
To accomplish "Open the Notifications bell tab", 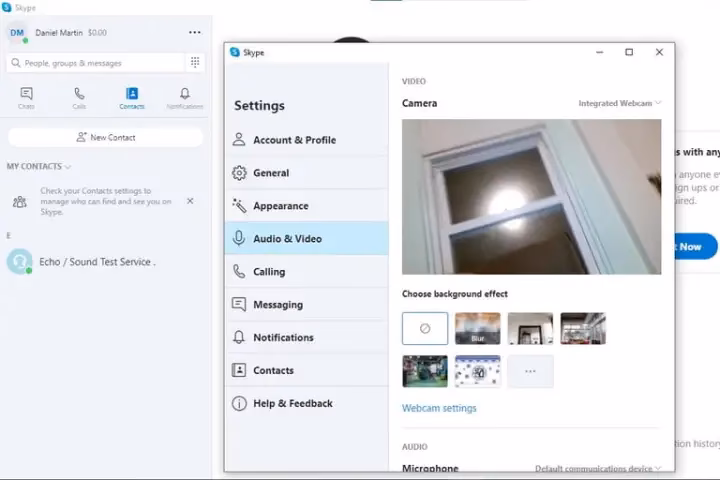I will (x=185, y=98).
